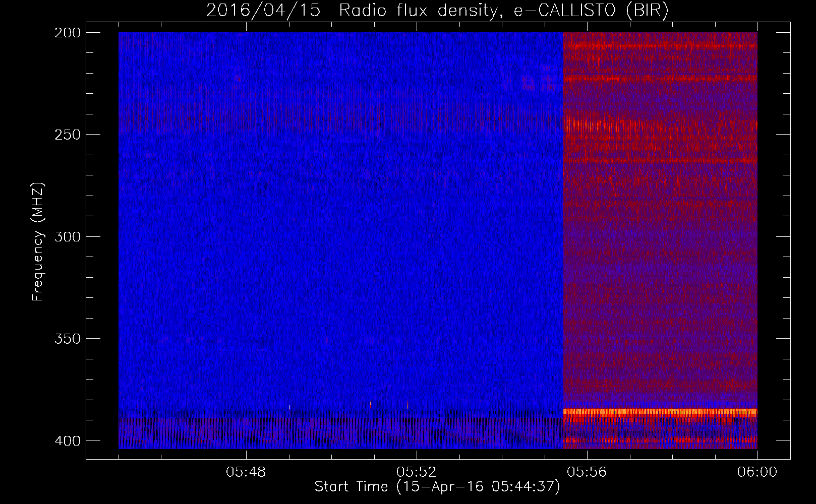Click the plot title '2016/04/15 Radio flux density, e-CALLISTO (BIR)'

coord(437,10)
